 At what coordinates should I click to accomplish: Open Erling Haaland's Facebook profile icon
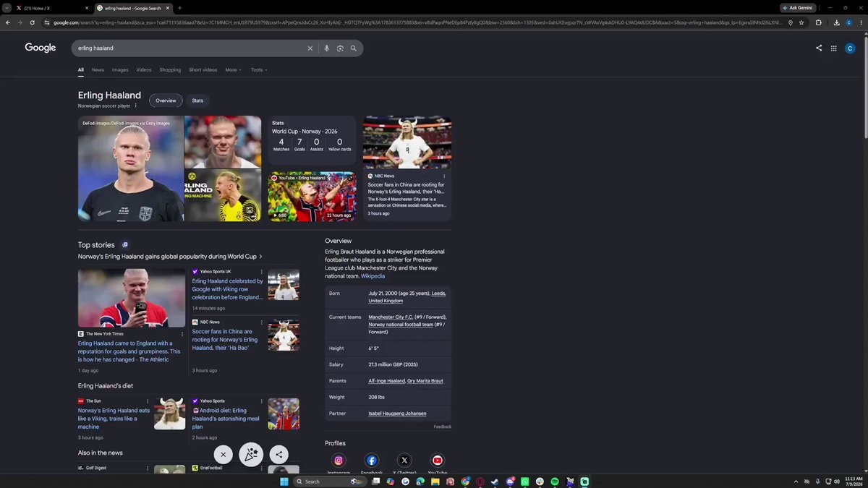click(x=372, y=461)
